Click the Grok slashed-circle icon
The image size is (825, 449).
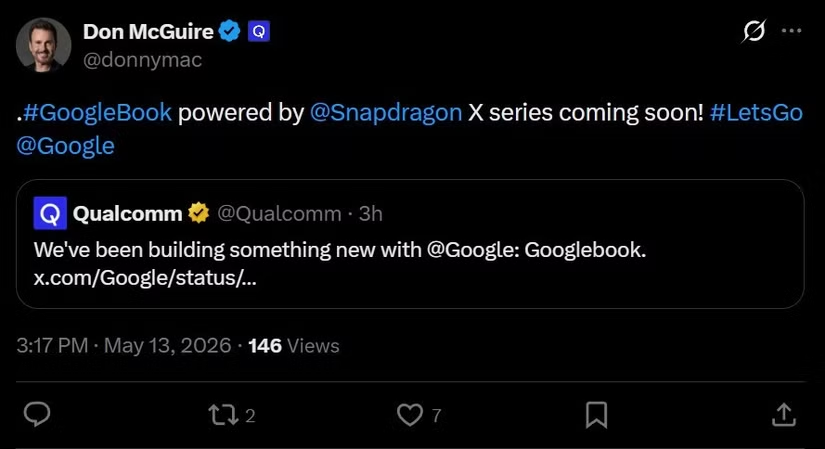[x=753, y=31]
